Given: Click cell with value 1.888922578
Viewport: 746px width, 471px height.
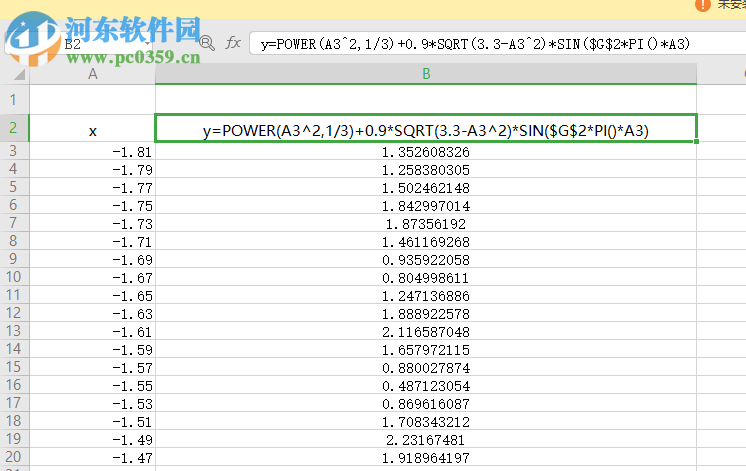Looking at the screenshot, I should 426,314.
